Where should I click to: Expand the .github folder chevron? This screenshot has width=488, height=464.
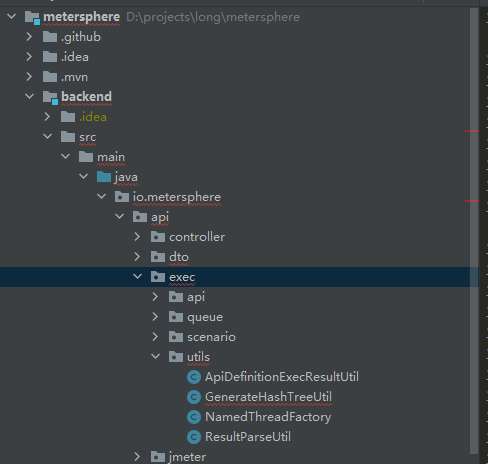(x=29, y=36)
